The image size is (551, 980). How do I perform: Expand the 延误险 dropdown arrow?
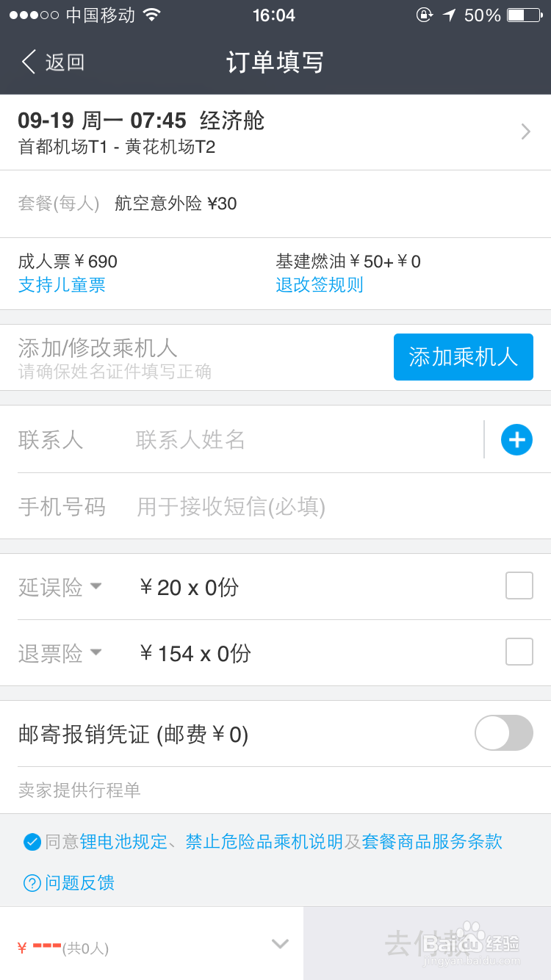(96, 586)
